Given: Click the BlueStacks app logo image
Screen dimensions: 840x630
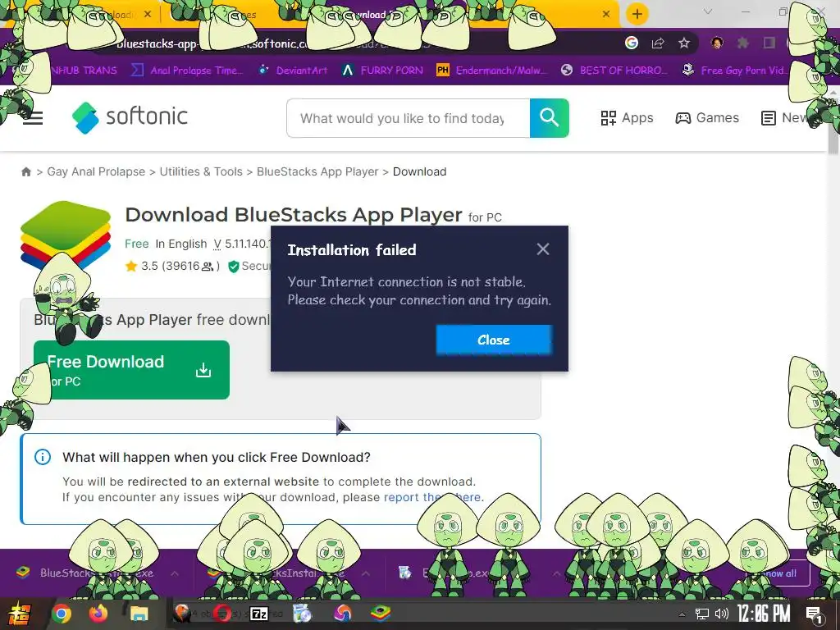Looking at the screenshot, I should (66, 234).
